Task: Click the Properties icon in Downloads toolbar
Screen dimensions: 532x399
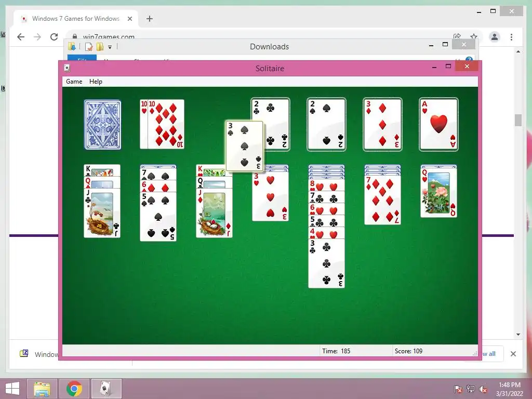Action: [x=89, y=46]
